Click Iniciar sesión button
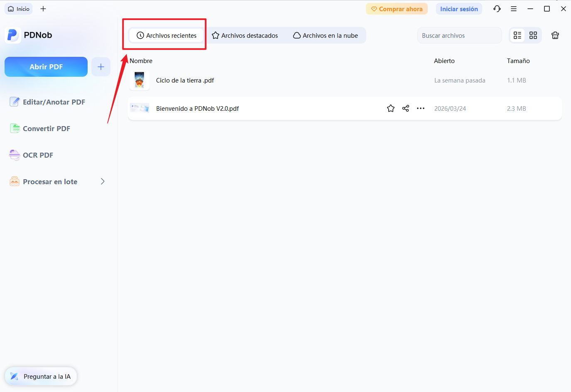571x392 pixels. 459,9
